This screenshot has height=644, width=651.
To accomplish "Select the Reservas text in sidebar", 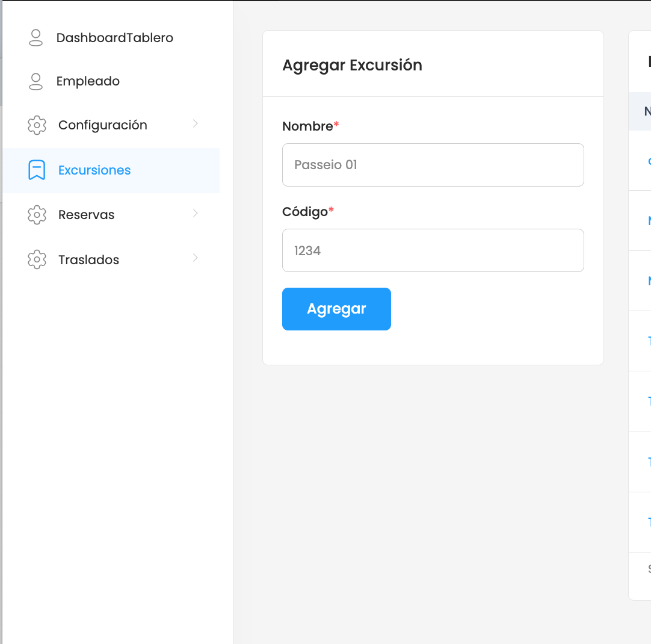I will pyautogui.click(x=86, y=215).
